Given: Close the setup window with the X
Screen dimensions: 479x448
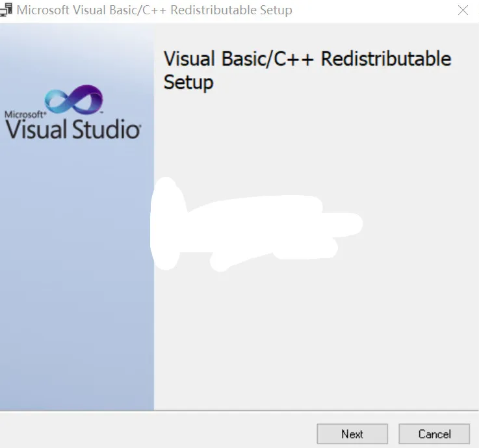Looking at the screenshot, I should point(463,10).
